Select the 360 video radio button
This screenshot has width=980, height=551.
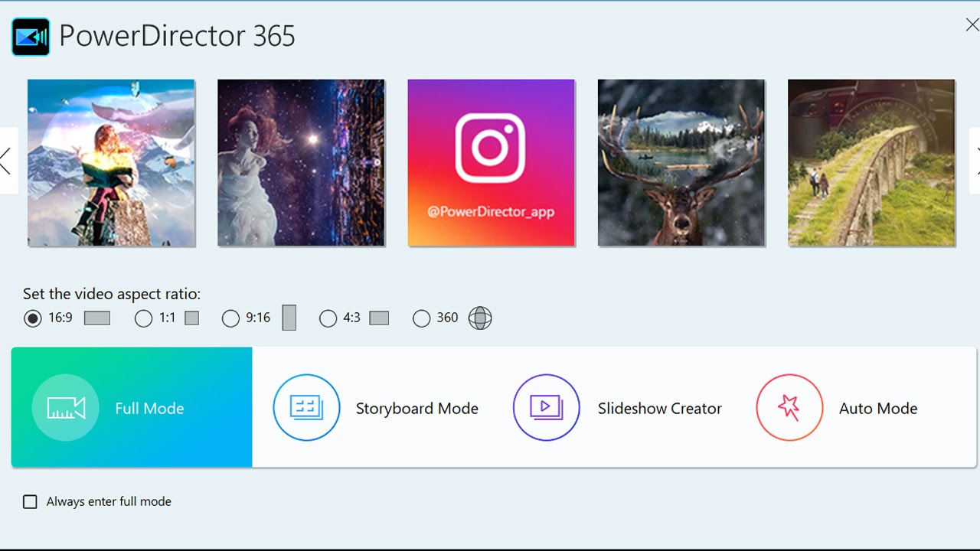421,318
